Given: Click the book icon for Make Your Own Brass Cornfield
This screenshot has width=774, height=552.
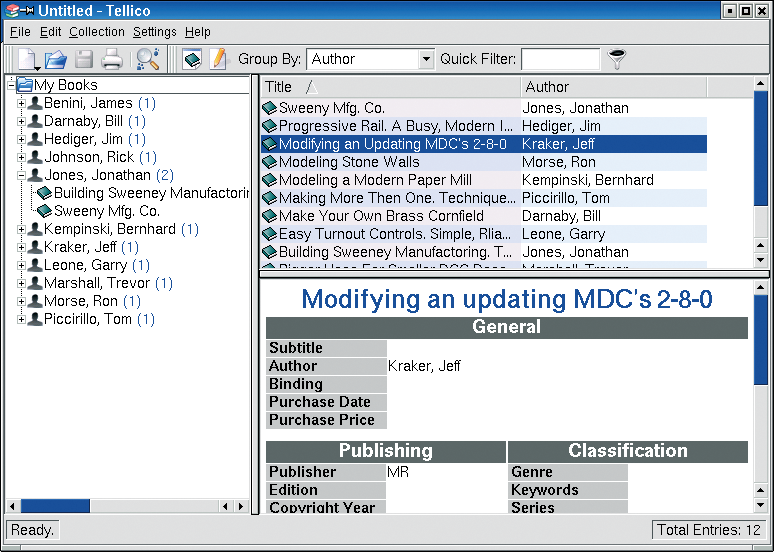Looking at the screenshot, I should [x=270, y=216].
